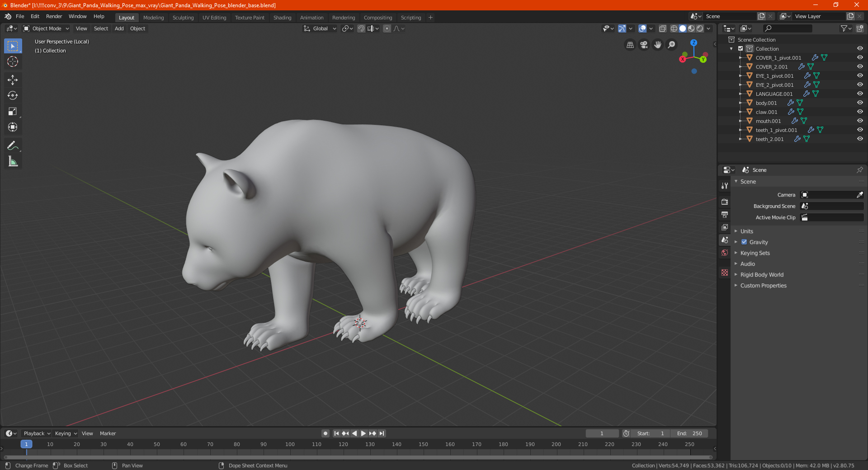Click the current frame number field
The height and width of the screenshot is (470, 868).
(x=602, y=433)
